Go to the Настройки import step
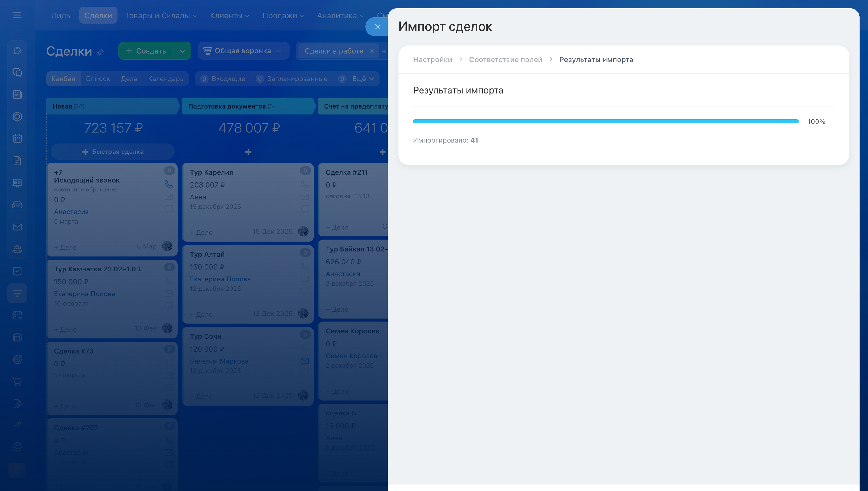This screenshot has width=868, height=491. [432, 60]
